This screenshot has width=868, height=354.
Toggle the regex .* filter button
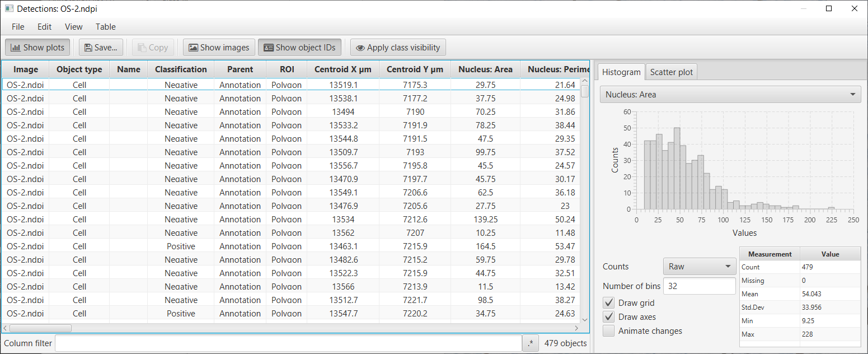[531, 343]
